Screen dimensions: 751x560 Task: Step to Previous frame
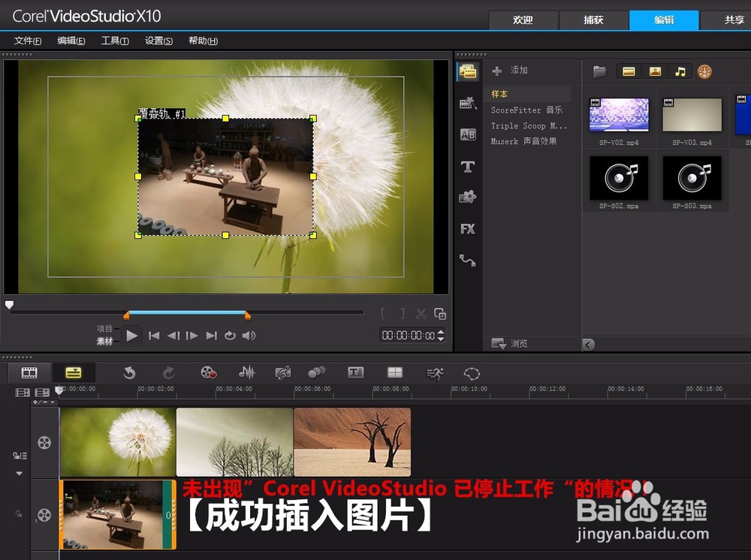tap(173, 336)
